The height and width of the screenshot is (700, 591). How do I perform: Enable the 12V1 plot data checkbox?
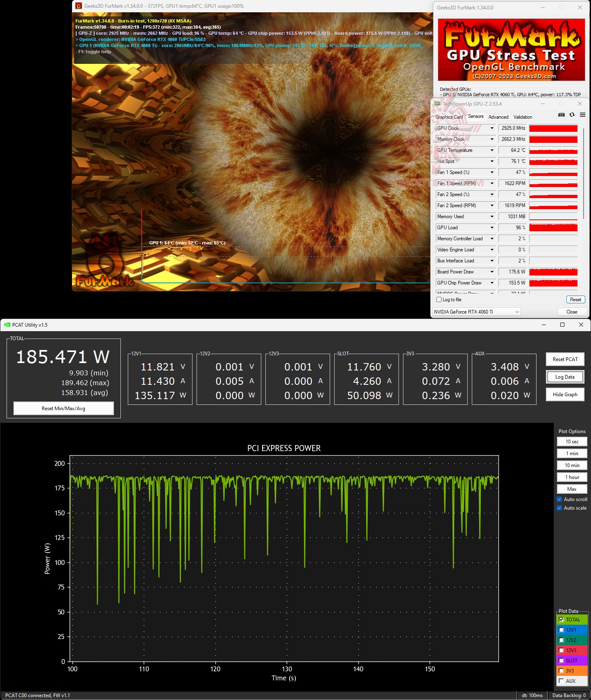[561, 630]
